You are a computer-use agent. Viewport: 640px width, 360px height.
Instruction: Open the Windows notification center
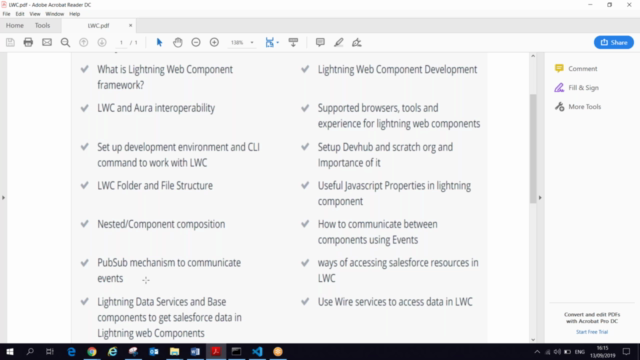[627, 352]
